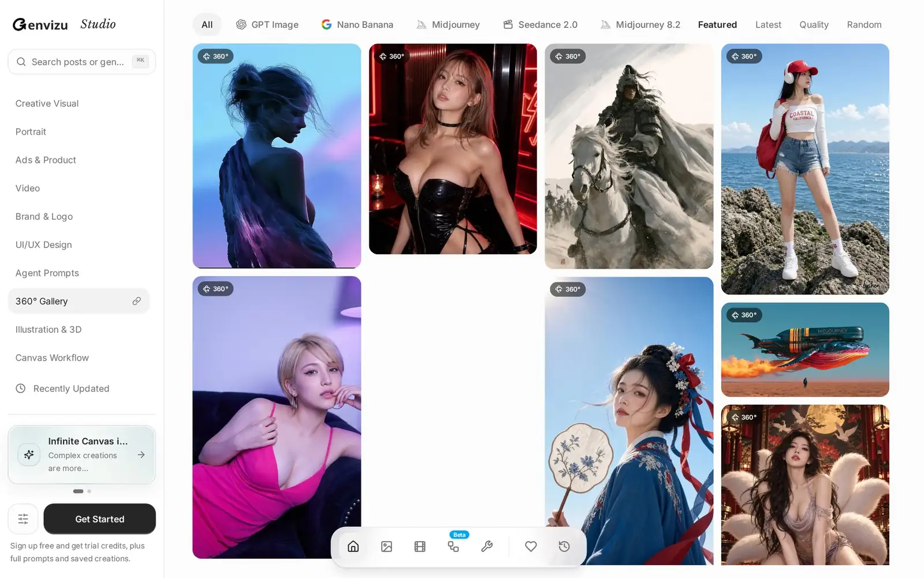Open Agent Prompts category
Viewport: 924px width, 578px height.
coord(79,273)
